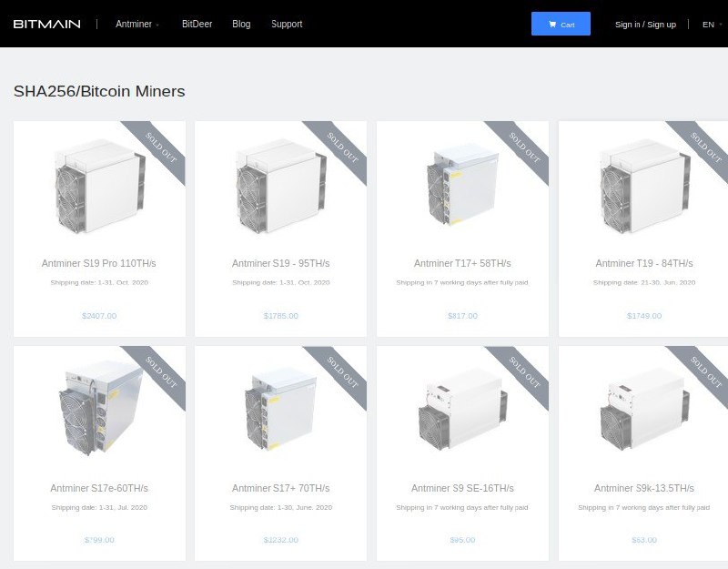Expand the EN language selector
Viewport: 728px width, 569px height.
(x=712, y=25)
